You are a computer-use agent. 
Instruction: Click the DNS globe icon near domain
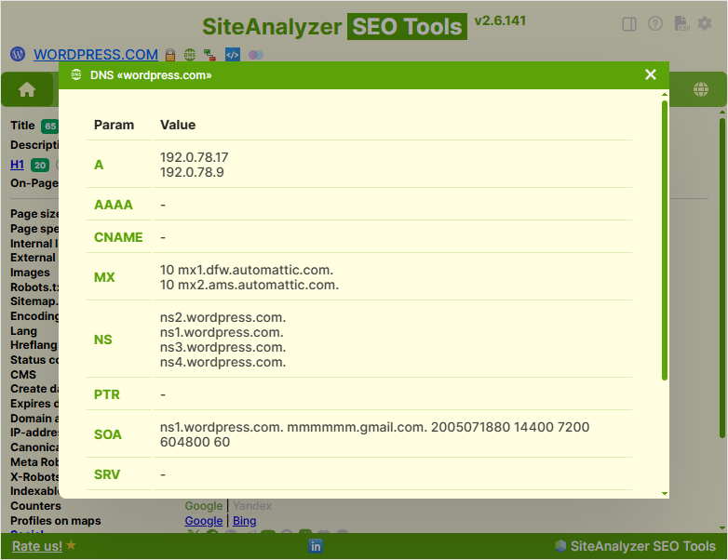pos(189,55)
